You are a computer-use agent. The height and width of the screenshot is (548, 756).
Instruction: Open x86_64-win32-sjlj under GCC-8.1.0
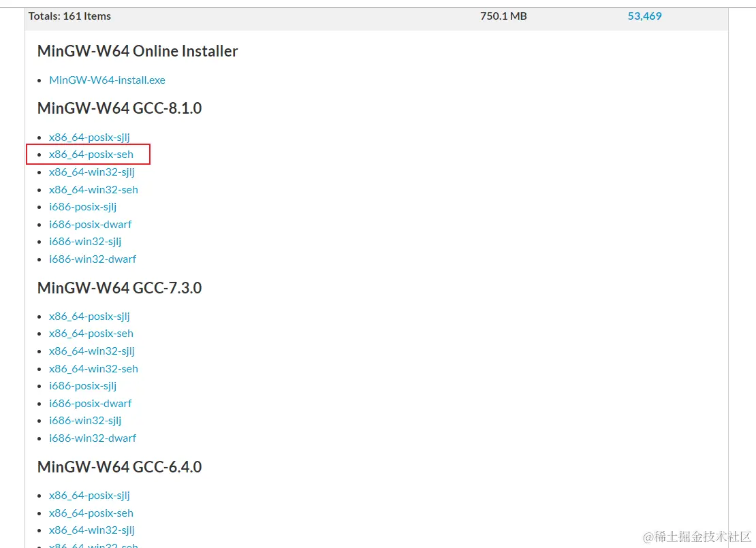click(92, 172)
